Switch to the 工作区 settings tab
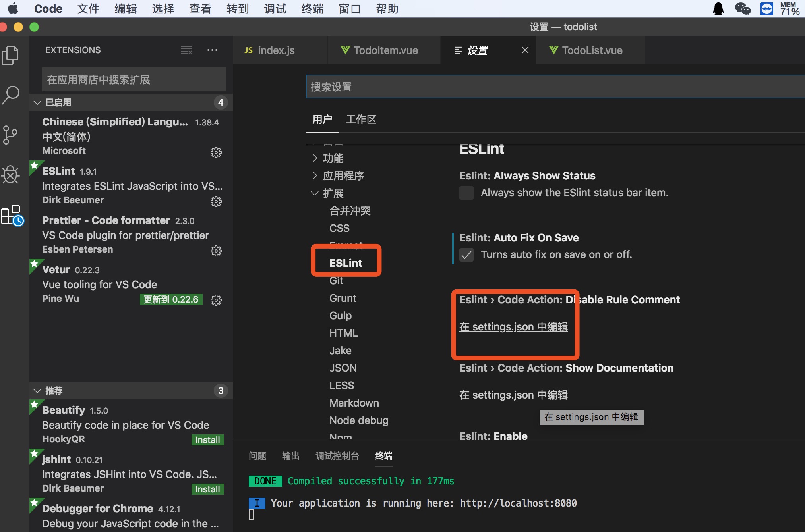Screen dimensions: 805x532 [x=360, y=120]
